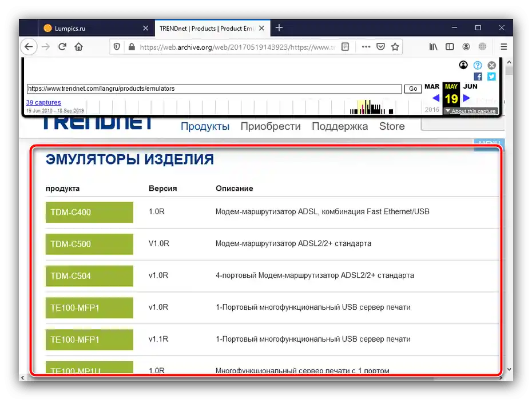Toggle reader view icon in address bar
This screenshot has width=532, height=400.
point(345,47)
